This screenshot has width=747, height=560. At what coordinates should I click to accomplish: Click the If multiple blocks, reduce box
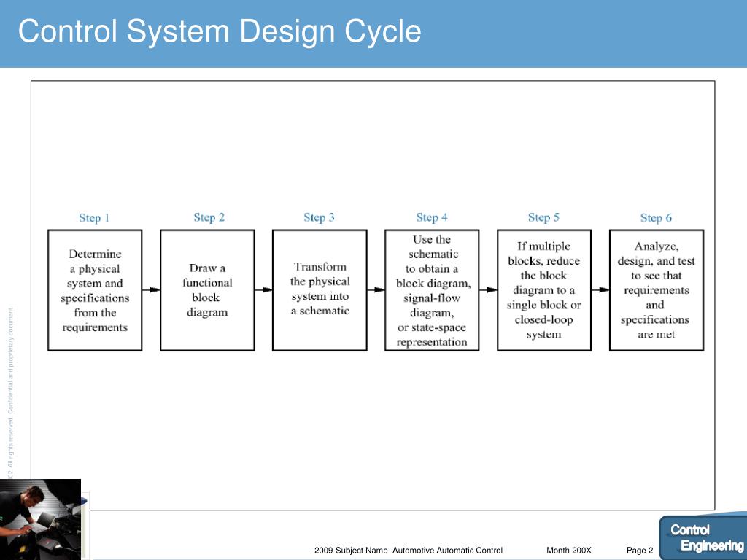(544, 290)
